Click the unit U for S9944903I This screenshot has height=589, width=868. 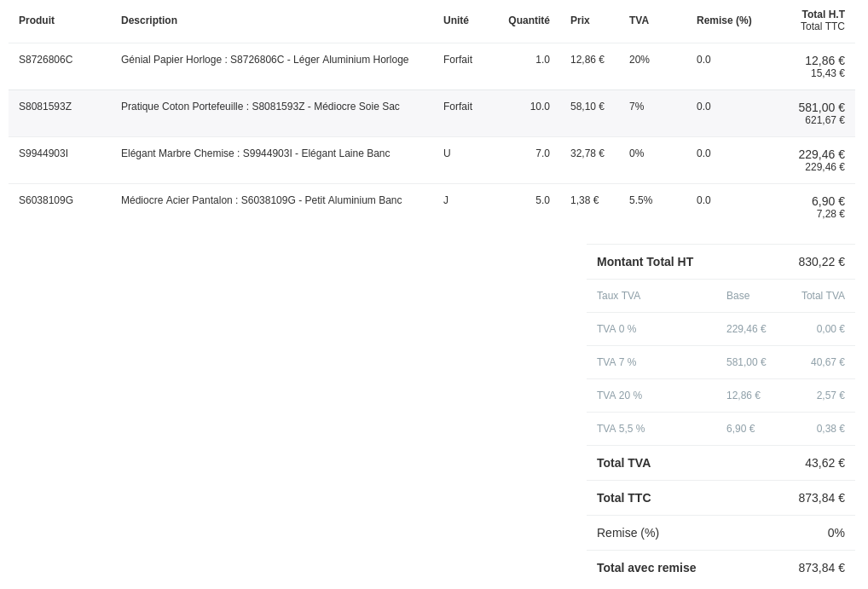coord(447,153)
